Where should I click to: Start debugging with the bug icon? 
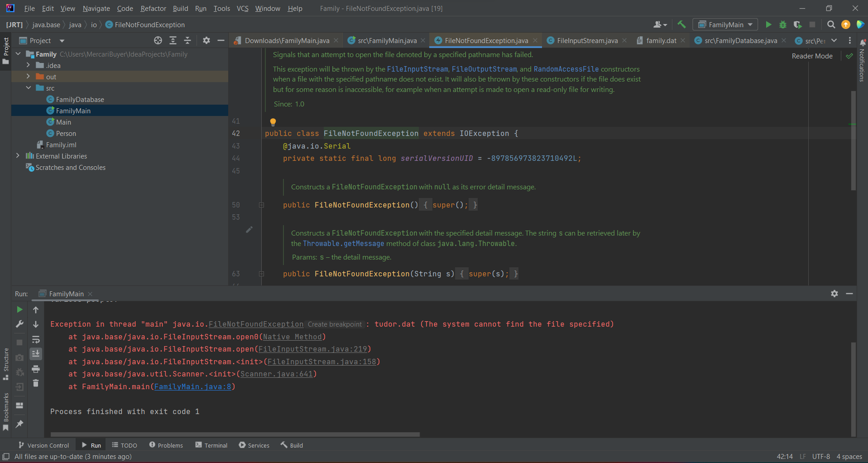(783, 24)
